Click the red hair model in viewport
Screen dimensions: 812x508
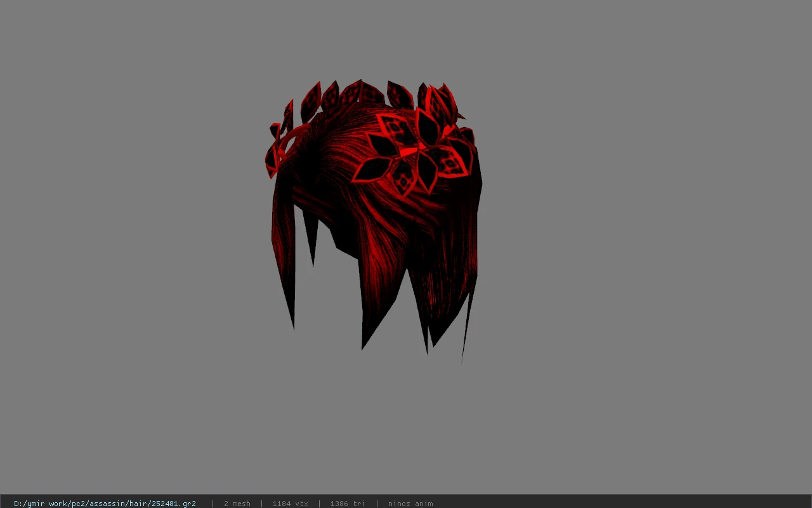[x=374, y=221]
